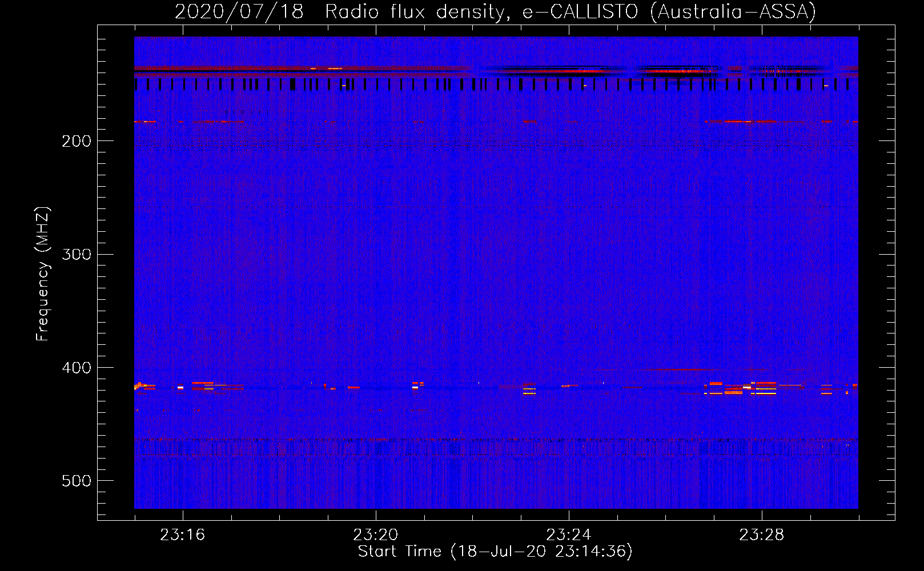Screen dimensions: 924x571
Task: Click the 500 frequency tick label
Action: tap(77, 481)
